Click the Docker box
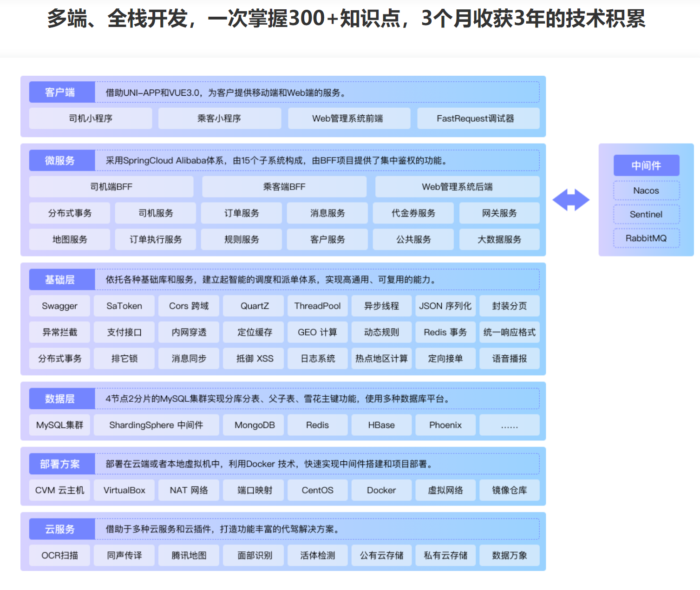The width and height of the screenshot is (700, 590). pyautogui.click(x=382, y=490)
